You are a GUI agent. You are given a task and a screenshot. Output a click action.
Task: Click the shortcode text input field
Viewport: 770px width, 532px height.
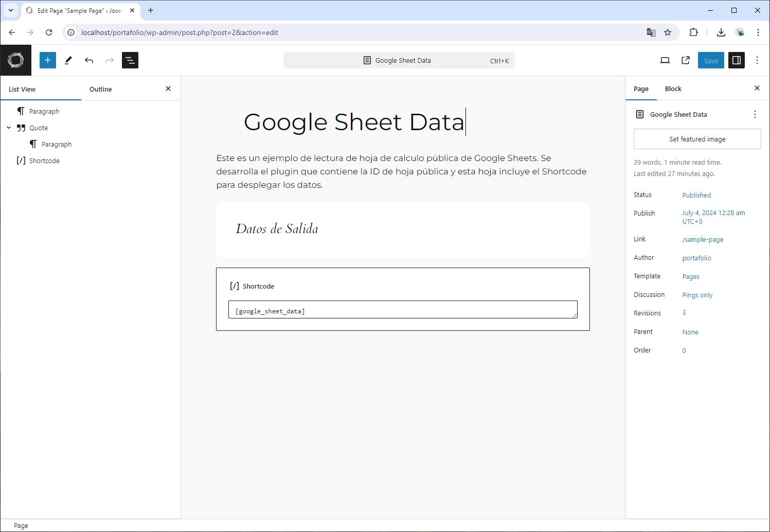pos(403,310)
